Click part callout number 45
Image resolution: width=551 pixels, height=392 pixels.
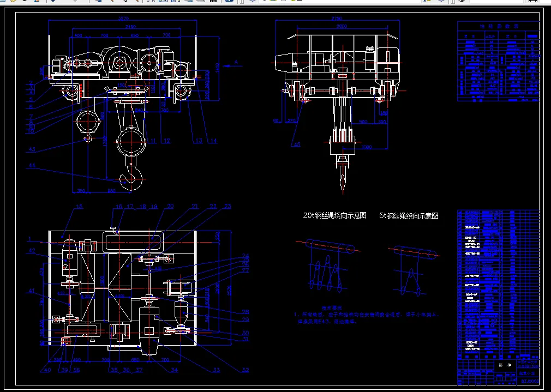(297, 144)
